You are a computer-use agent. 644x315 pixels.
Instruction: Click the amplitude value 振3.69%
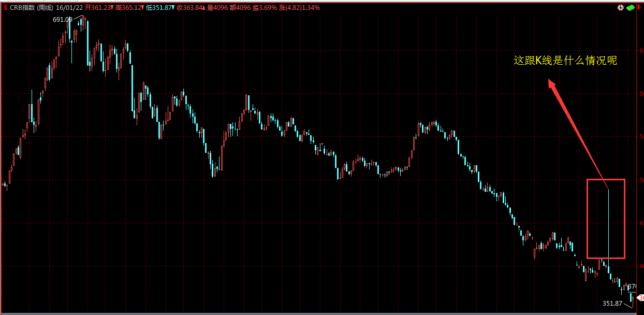pos(265,8)
